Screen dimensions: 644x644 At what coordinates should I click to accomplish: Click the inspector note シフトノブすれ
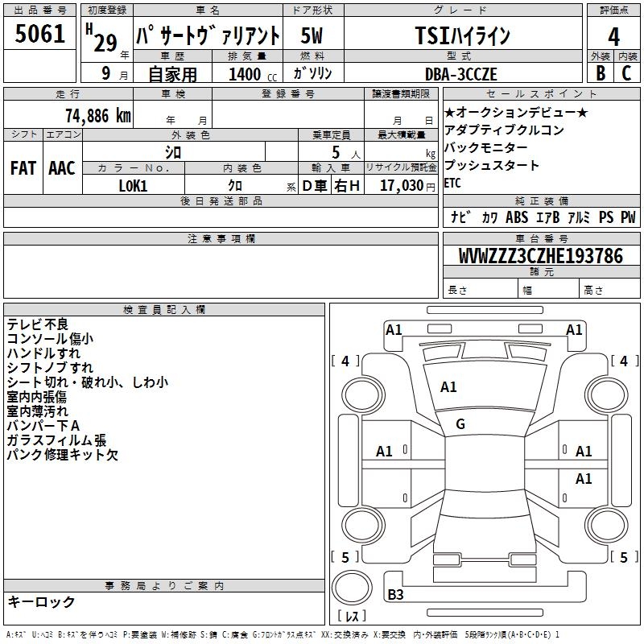[50, 368]
